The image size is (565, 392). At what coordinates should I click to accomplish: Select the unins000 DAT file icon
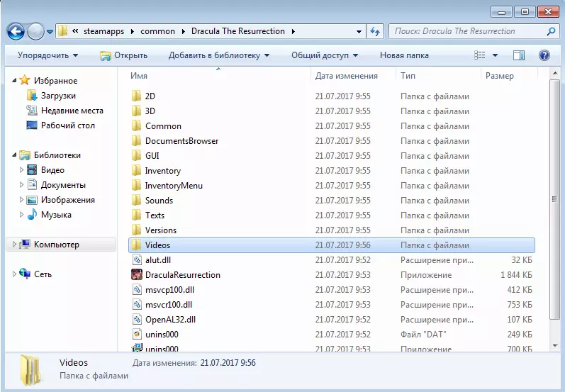(137, 334)
